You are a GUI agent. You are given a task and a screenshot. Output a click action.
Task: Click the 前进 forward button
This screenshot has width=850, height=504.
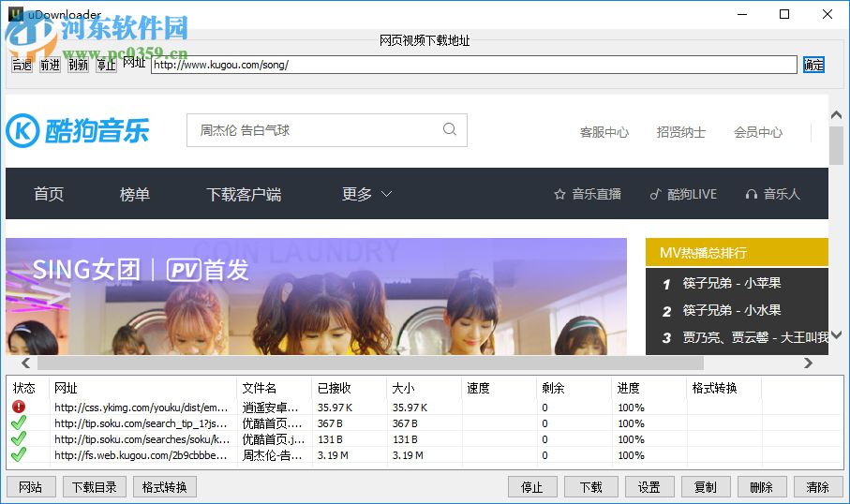pyautogui.click(x=50, y=65)
